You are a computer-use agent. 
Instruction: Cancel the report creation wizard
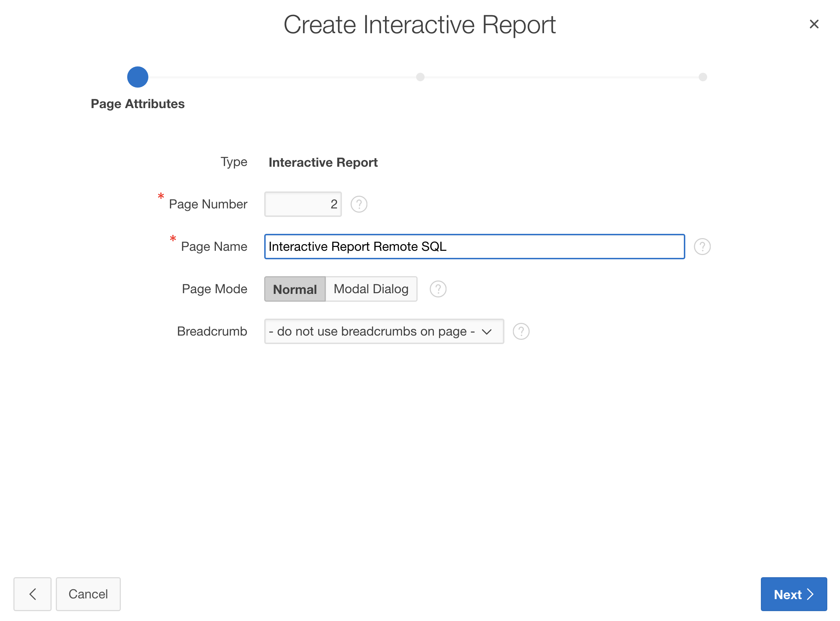88,593
